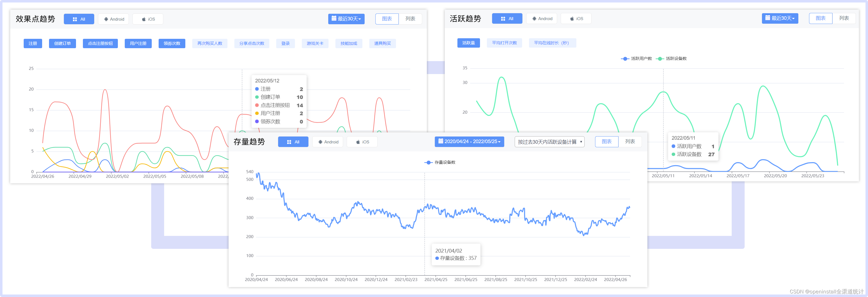Screen dimensions: 868x297
Task: Toggle 活跃设备数 legend series
Action: 671,59
